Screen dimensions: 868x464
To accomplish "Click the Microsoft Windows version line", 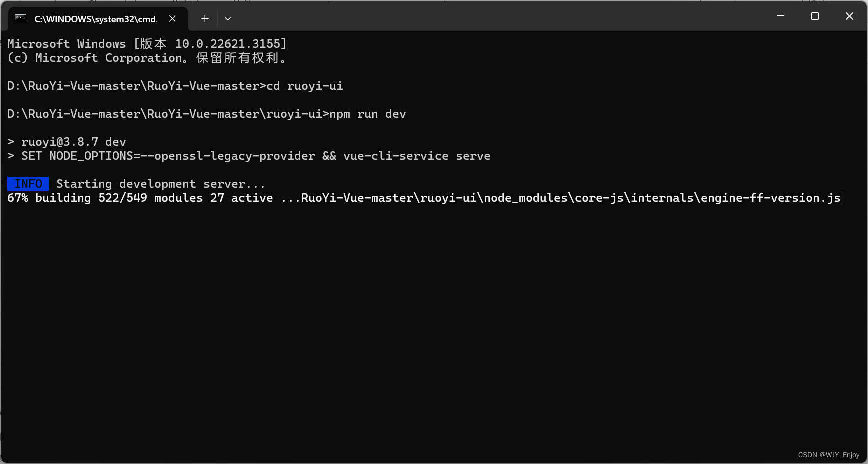I will [147, 44].
